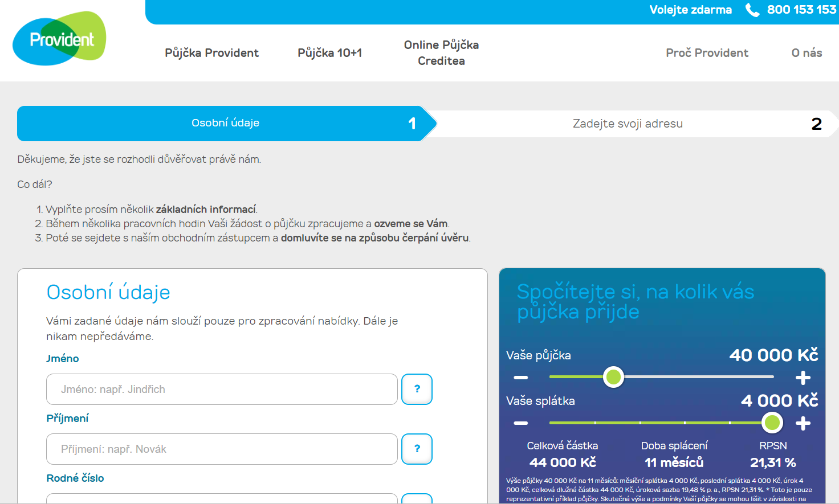Click the Vaše splátka slider handle
The height and width of the screenshot is (504, 839).
[x=772, y=423]
